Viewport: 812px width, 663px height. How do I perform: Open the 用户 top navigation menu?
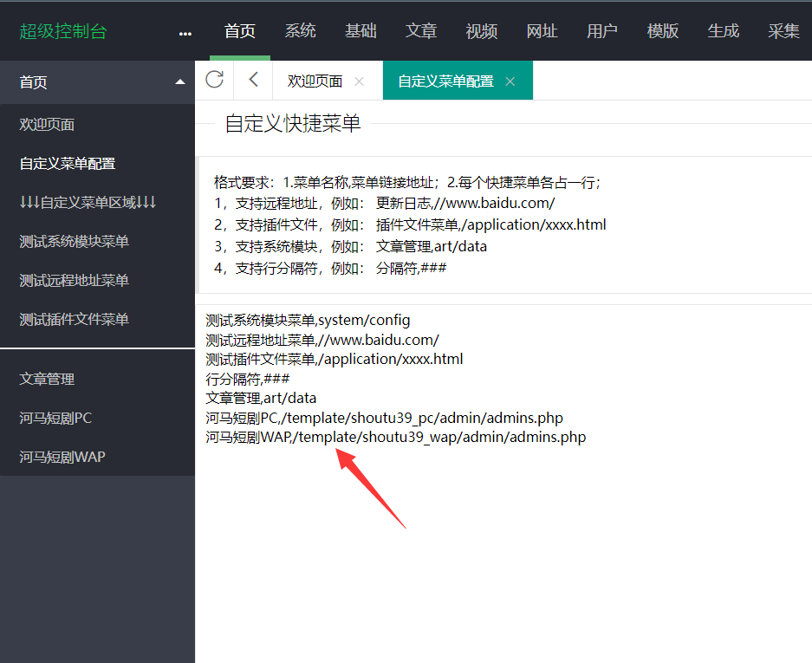[602, 31]
